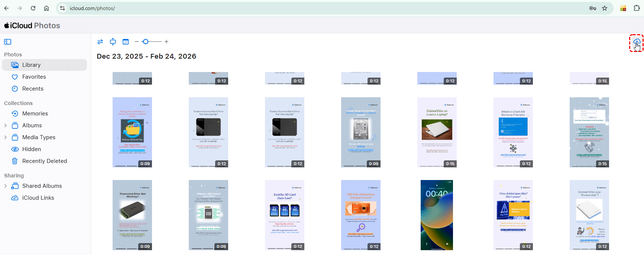Image resolution: width=644 pixels, height=255 pixels.
Task: Expand the Media Types chevron
Action: coord(6,137)
